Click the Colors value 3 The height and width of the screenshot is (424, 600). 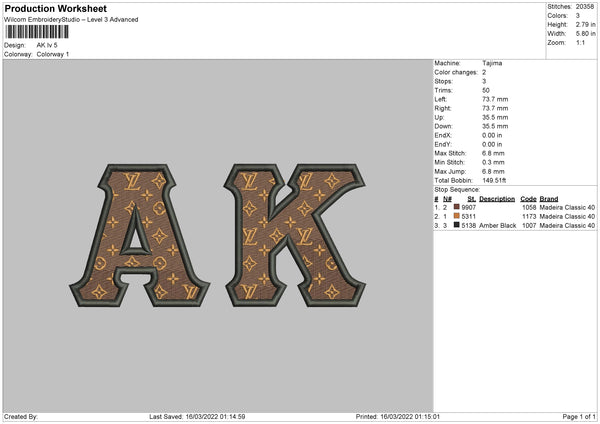[578, 16]
